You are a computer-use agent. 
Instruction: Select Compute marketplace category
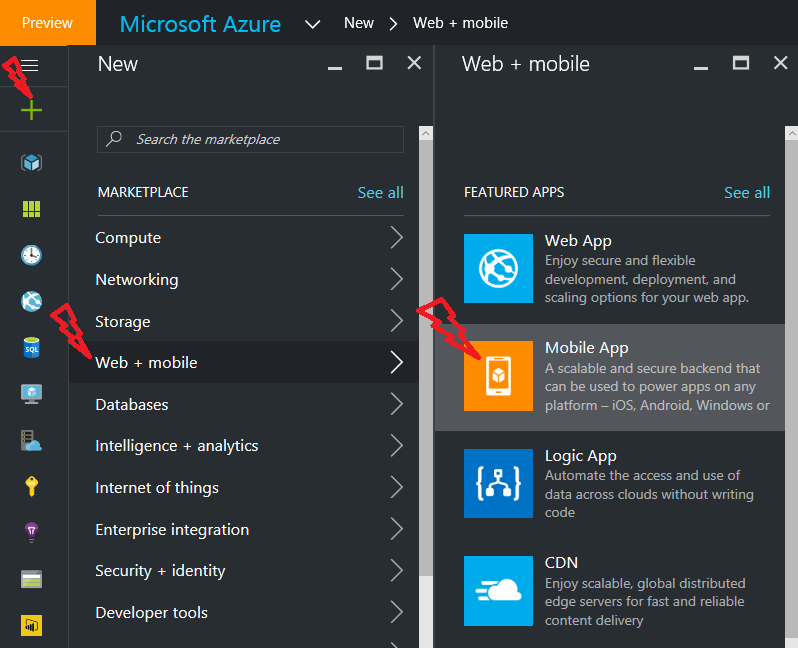[244, 237]
